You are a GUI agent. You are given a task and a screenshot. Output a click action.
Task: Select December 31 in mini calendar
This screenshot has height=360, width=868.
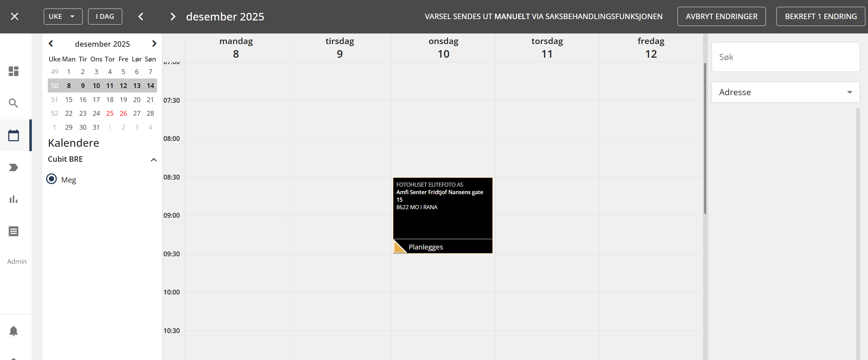[x=96, y=127]
